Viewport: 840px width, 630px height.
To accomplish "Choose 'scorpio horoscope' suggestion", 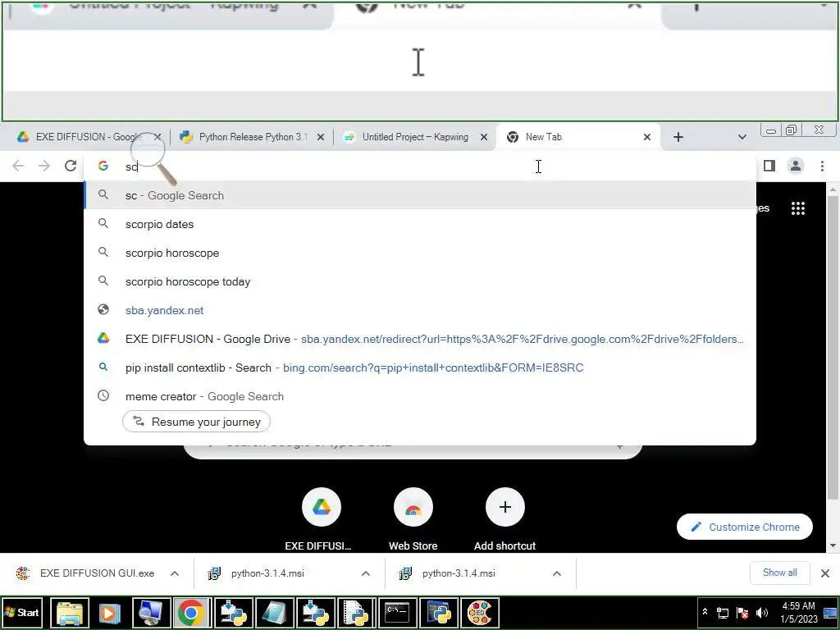I will [420, 253].
